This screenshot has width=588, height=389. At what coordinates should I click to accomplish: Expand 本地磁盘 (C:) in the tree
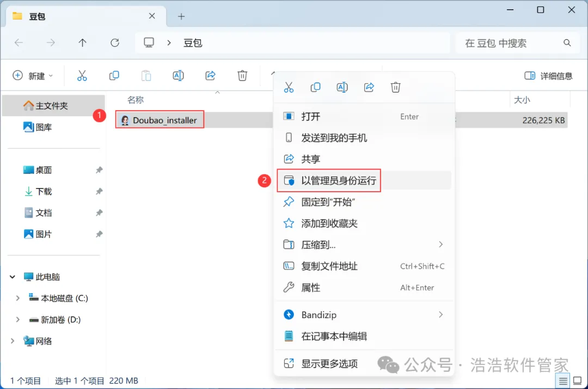17,298
